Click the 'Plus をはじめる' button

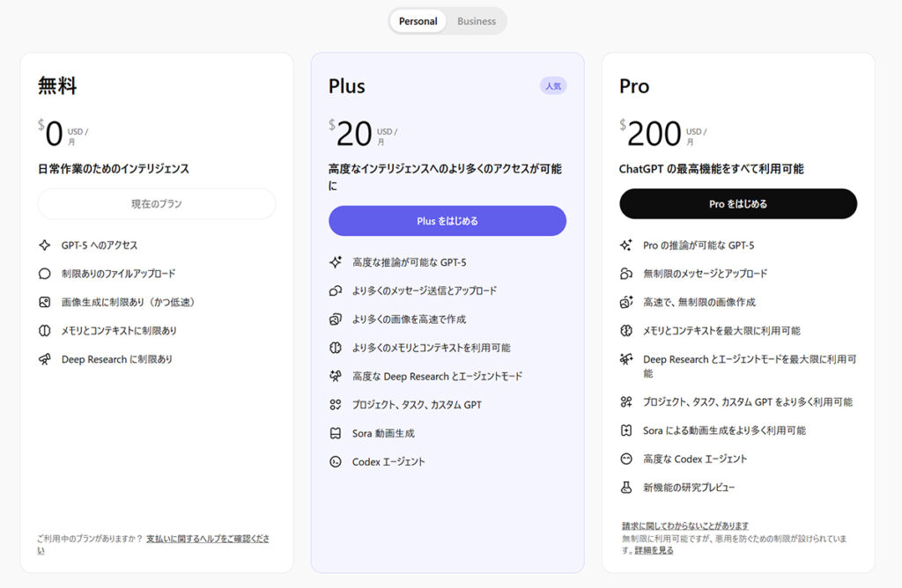point(447,221)
